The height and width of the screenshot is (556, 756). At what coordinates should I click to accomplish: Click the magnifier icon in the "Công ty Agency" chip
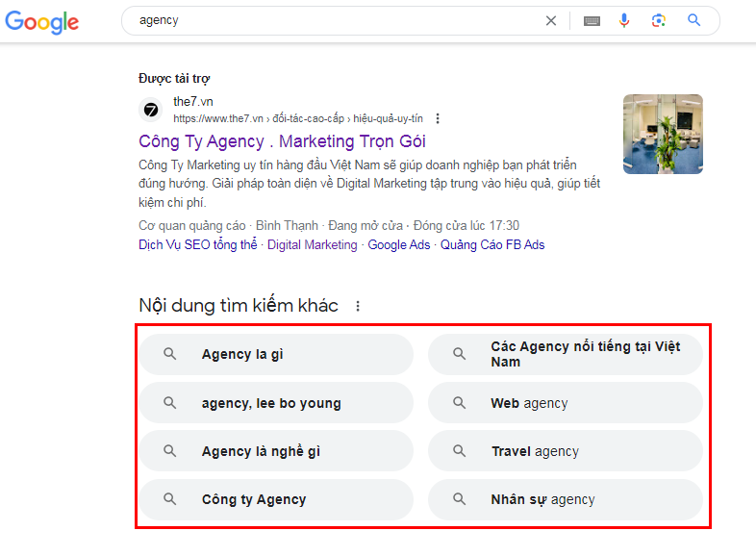click(x=169, y=499)
